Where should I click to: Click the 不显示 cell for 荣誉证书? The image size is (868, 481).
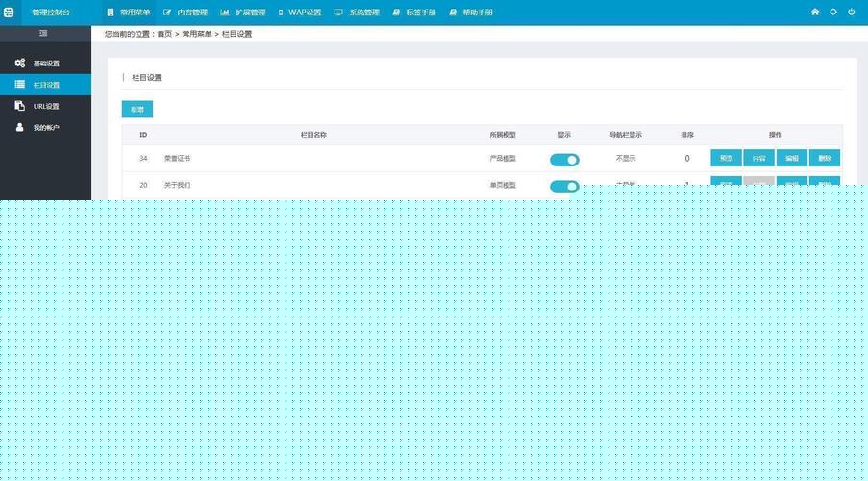pyautogui.click(x=626, y=158)
